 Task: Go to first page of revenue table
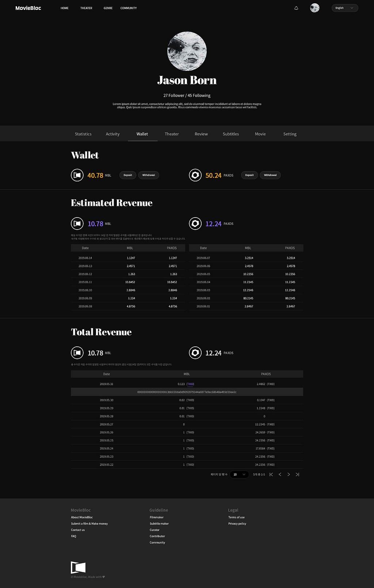click(271, 474)
